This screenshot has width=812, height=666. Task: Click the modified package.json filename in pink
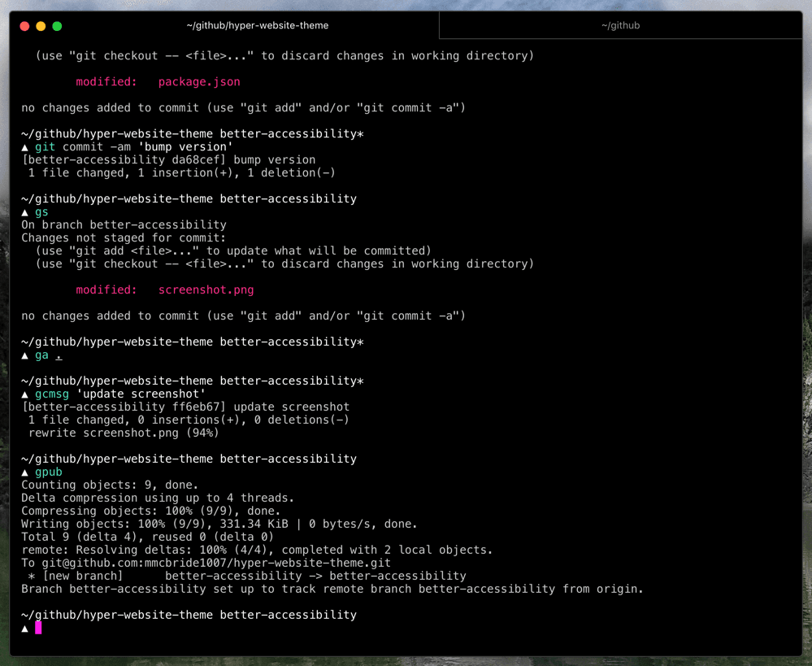coord(199,82)
